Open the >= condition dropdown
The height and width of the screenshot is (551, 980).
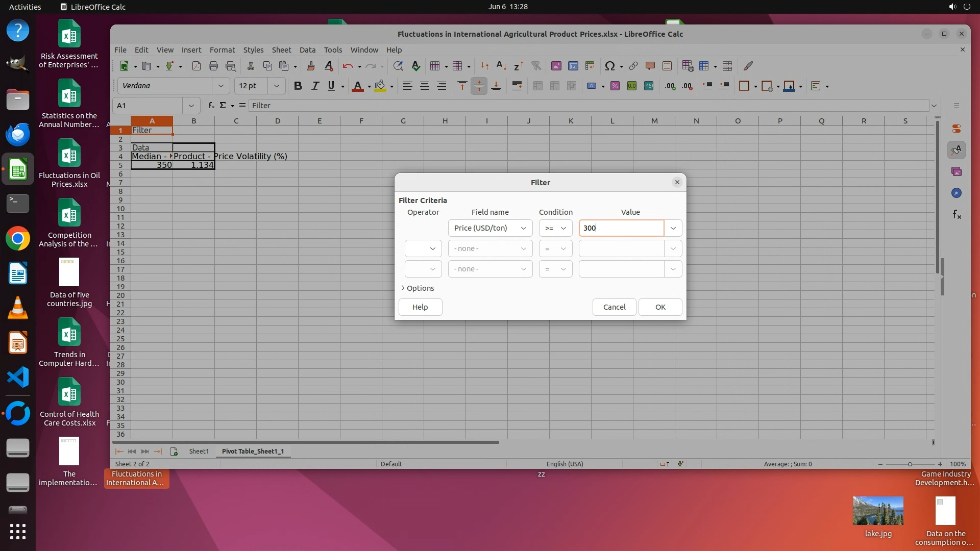pos(555,228)
